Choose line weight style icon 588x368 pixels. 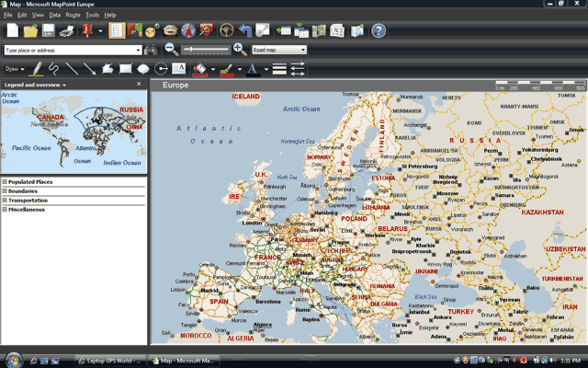coord(279,69)
